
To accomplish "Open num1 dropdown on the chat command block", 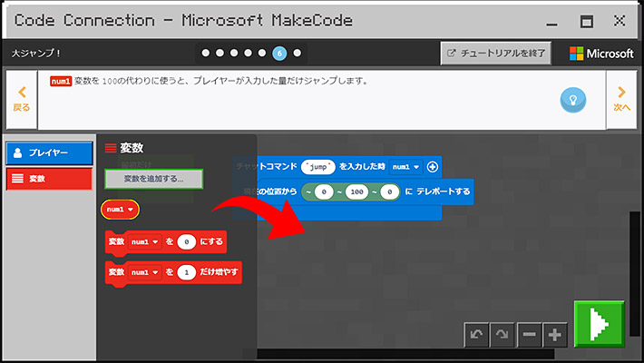I will (405, 167).
